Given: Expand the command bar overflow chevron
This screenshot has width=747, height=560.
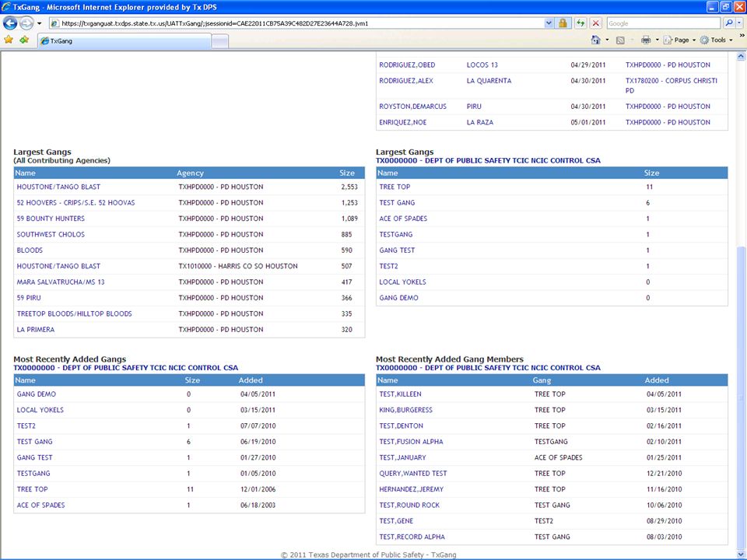Looking at the screenshot, I should [742, 36].
